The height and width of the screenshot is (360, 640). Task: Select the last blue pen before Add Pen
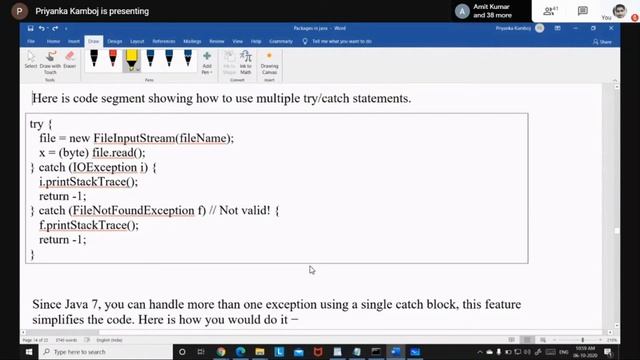188,59
